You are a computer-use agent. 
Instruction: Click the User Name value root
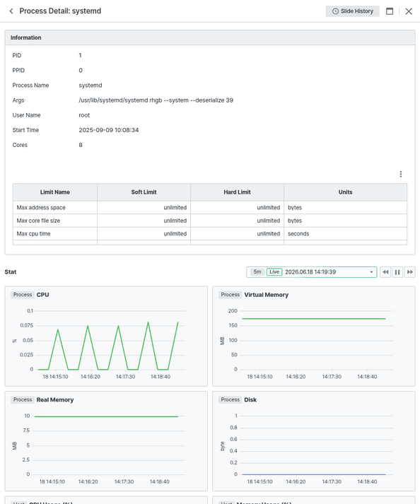[x=84, y=115]
